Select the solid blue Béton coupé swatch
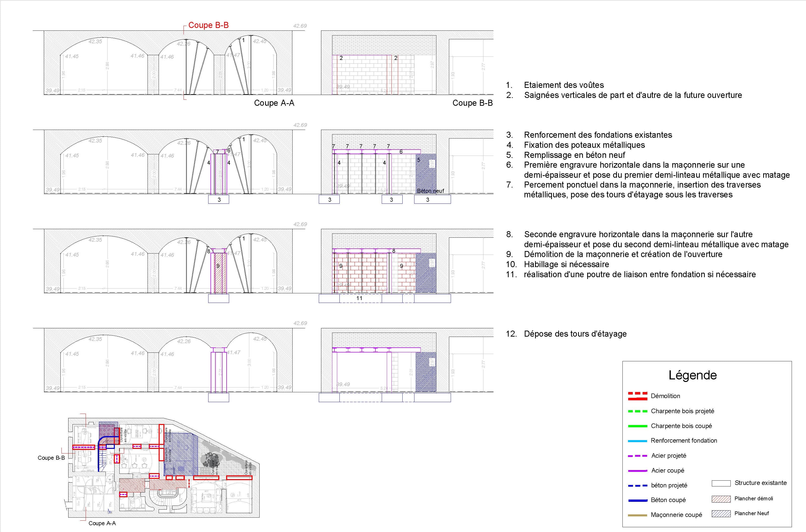 pyautogui.click(x=638, y=501)
